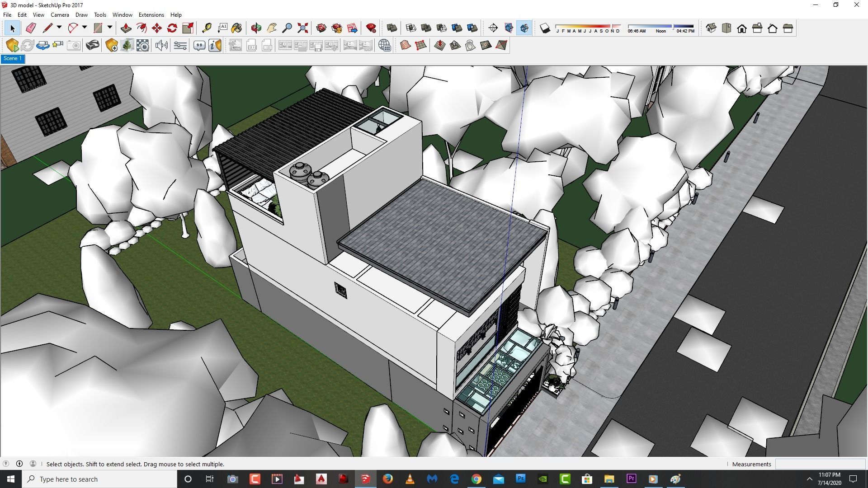This screenshot has width=868, height=488.
Task: Click the Section Plane tool
Action: click(x=493, y=28)
